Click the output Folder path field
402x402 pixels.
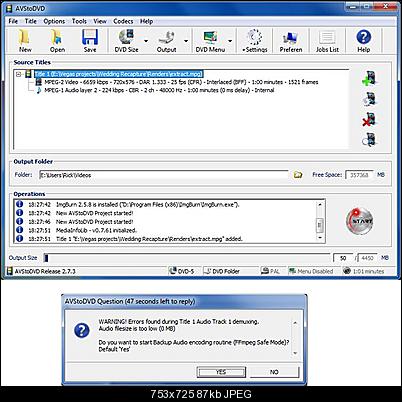(163, 175)
